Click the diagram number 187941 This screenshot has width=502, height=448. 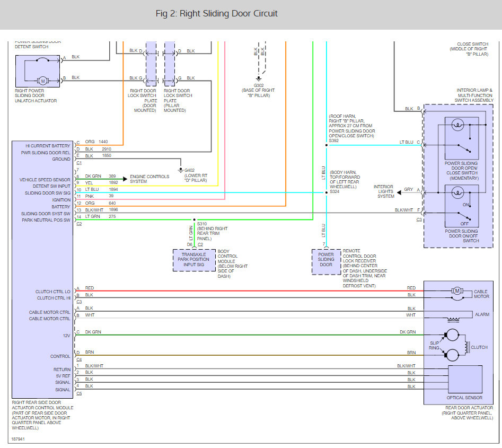18,439
